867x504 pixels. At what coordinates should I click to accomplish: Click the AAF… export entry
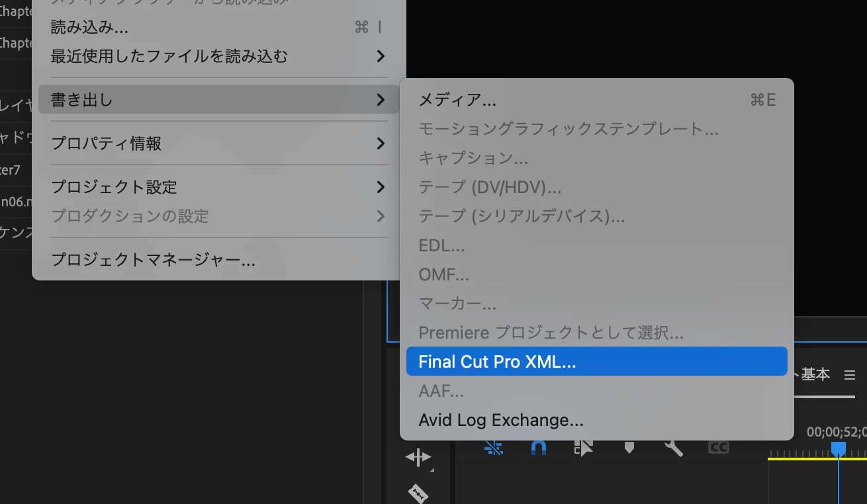coord(596,391)
